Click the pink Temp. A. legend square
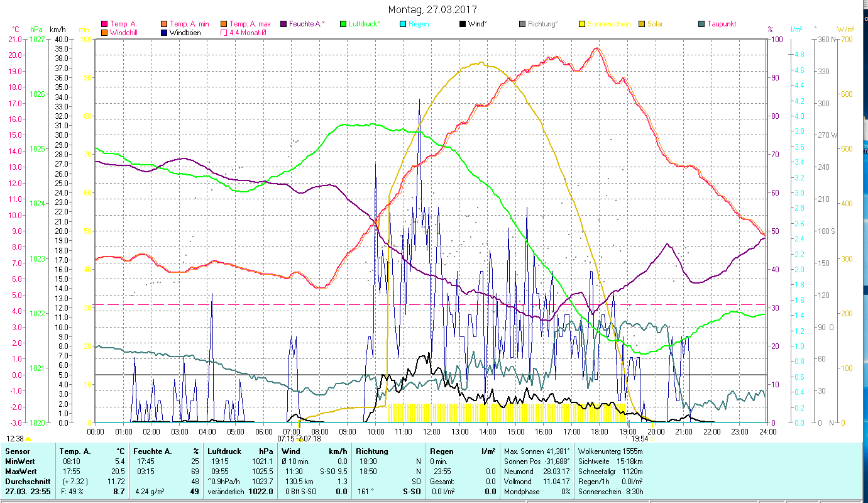 [x=104, y=24]
